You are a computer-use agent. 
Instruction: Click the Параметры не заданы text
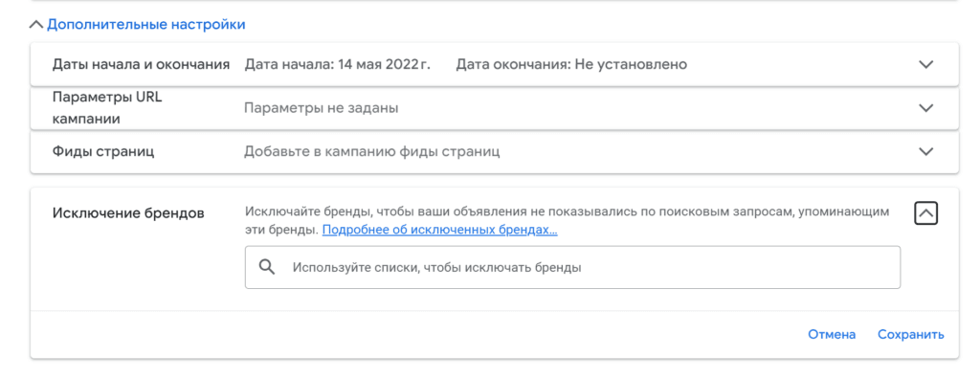click(x=322, y=108)
